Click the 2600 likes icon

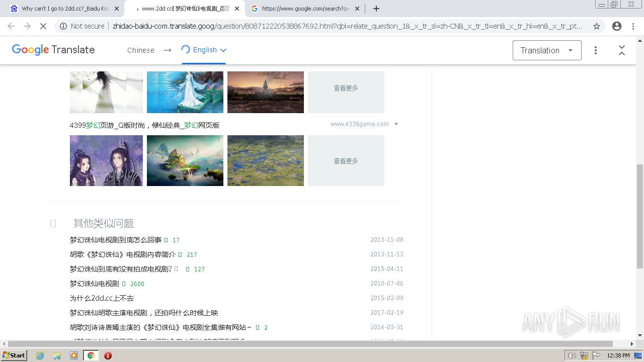124,284
